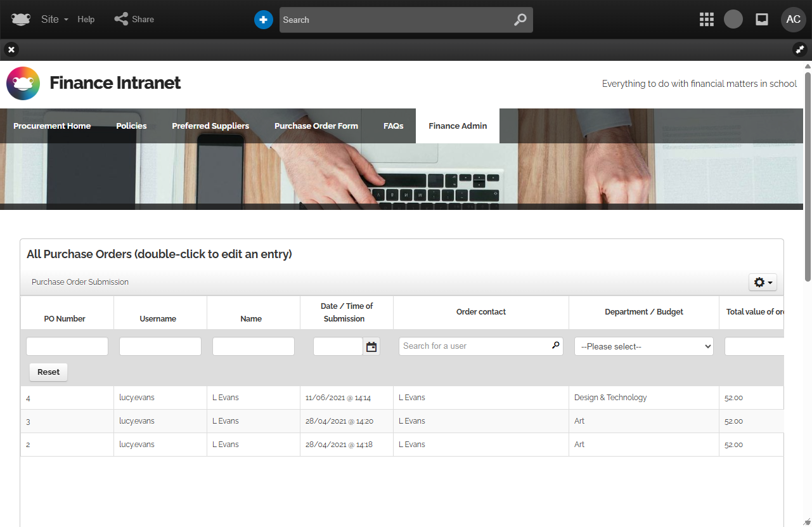812x527 pixels.
Task: Open the apps grid launcher
Action: point(706,20)
